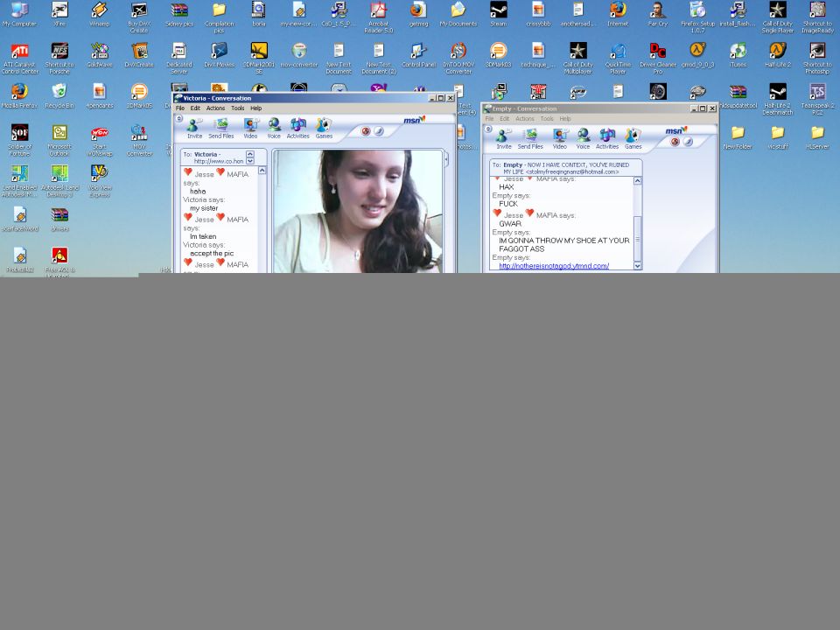Select the GoldWave desktop icon
This screenshot has width=840, height=630.
(x=99, y=54)
